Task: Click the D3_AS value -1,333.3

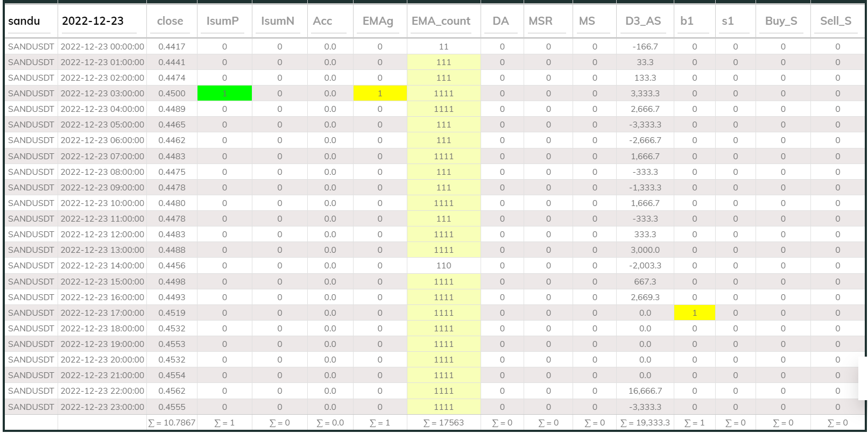Action: point(645,188)
